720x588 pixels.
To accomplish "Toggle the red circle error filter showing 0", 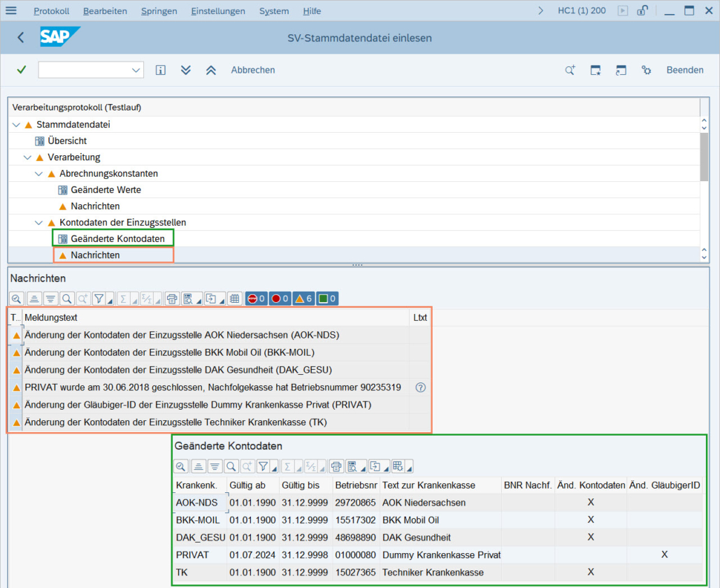I will click(x=280, y=299).
